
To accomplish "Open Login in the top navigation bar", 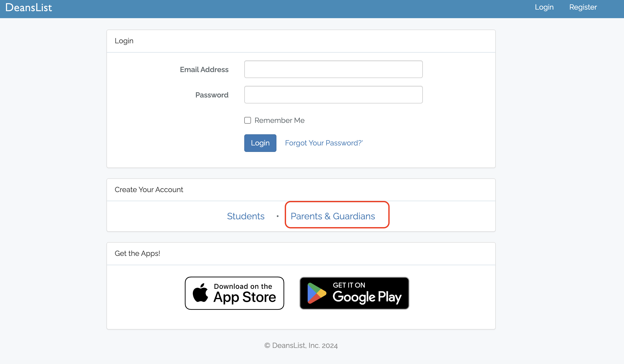I will (544, 7).
